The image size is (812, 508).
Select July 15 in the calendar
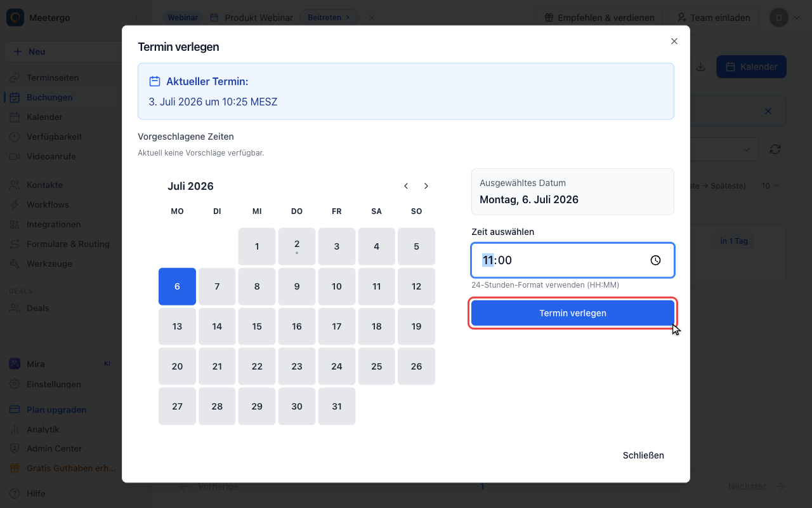[x=257, y=326]
